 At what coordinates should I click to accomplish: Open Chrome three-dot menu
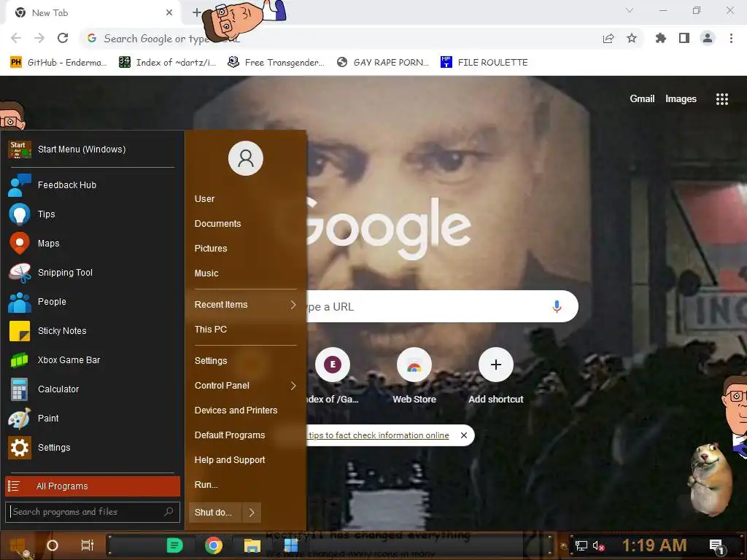731,38
